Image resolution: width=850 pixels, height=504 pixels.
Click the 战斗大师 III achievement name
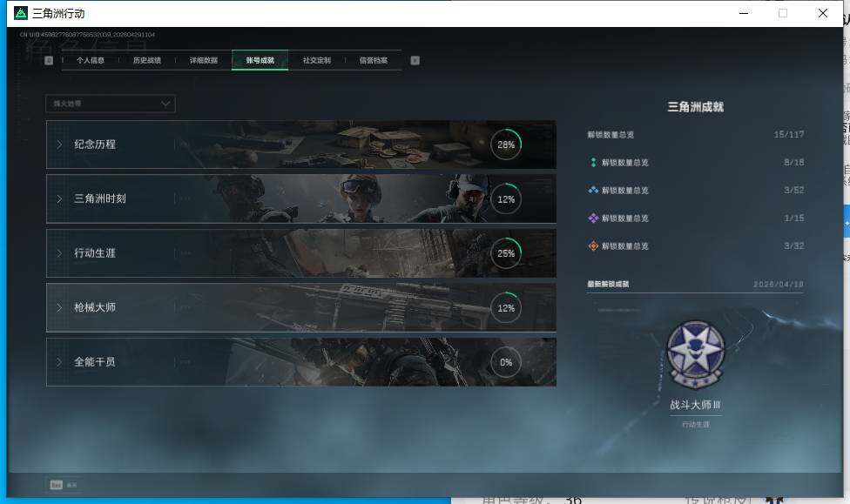click(695, 405)
